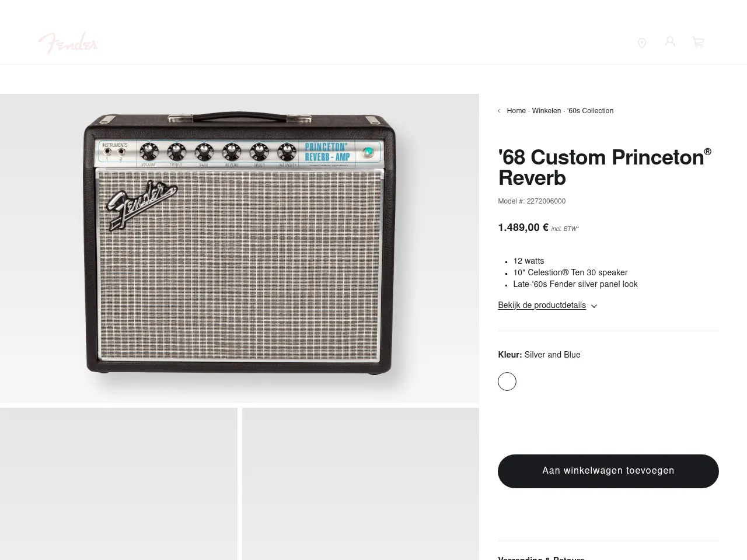This screenshot has height=560, width=747.
Task: Click the Fender logo in the header
Action: [x=68, y=43]
